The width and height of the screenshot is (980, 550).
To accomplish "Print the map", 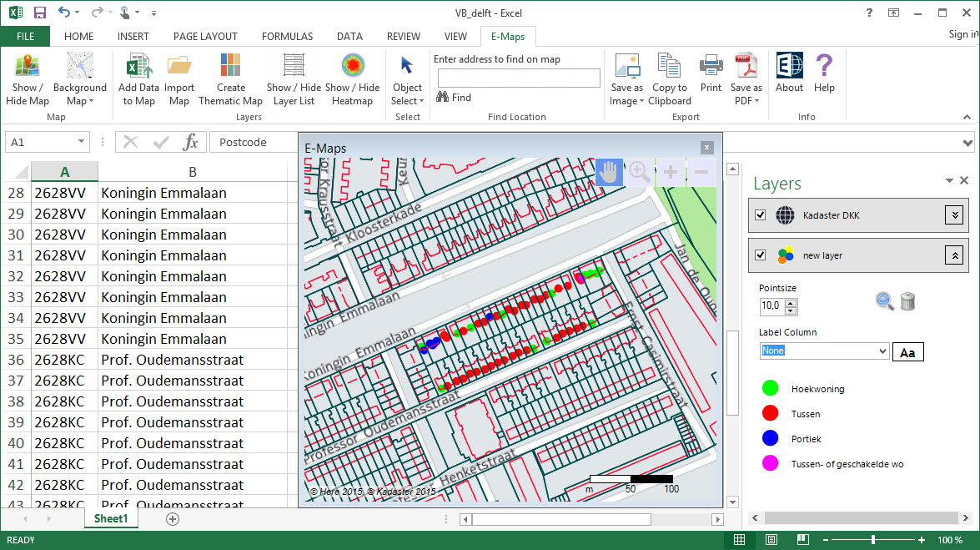I will coord(711,73).
